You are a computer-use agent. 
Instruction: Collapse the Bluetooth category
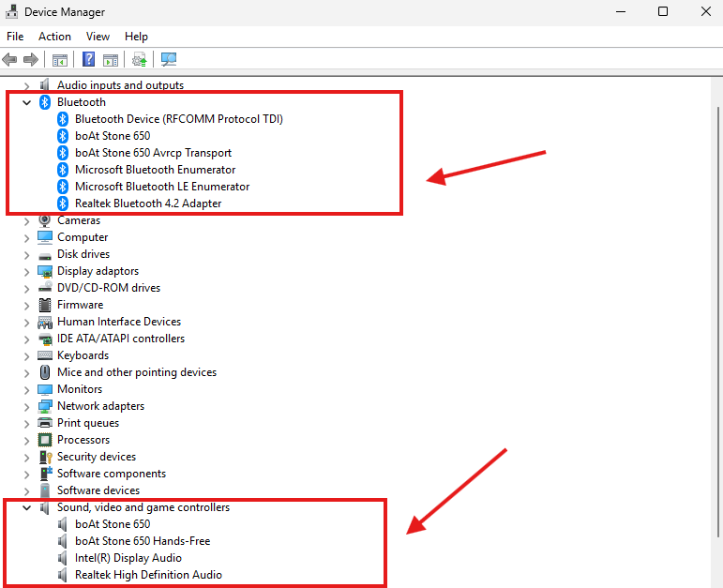pyautogui.click(x=27, y=102)
